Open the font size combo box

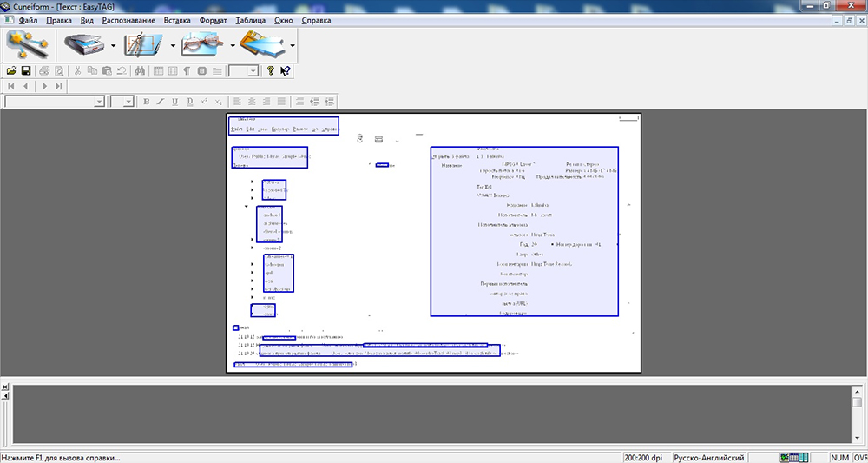128,102
